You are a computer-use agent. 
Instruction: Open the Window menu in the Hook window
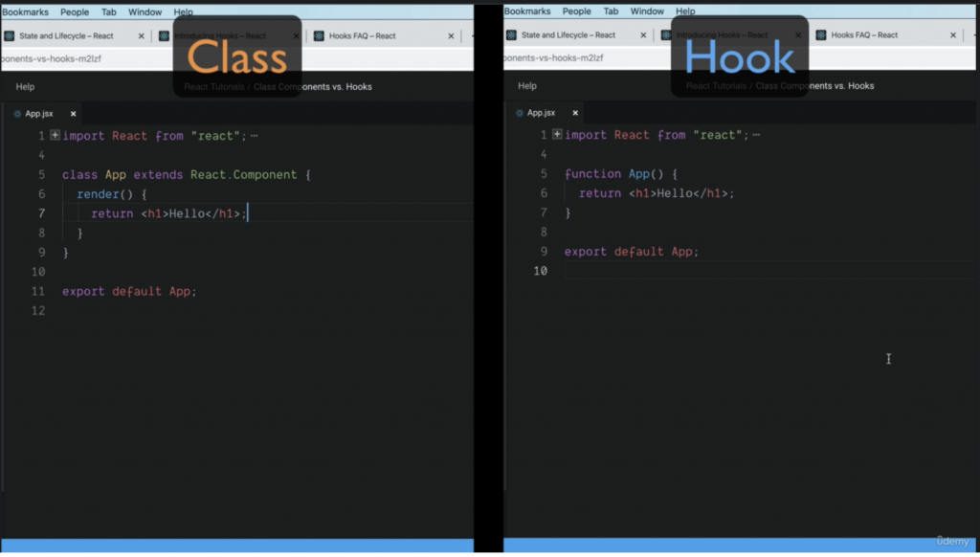(x=647, y=11)
